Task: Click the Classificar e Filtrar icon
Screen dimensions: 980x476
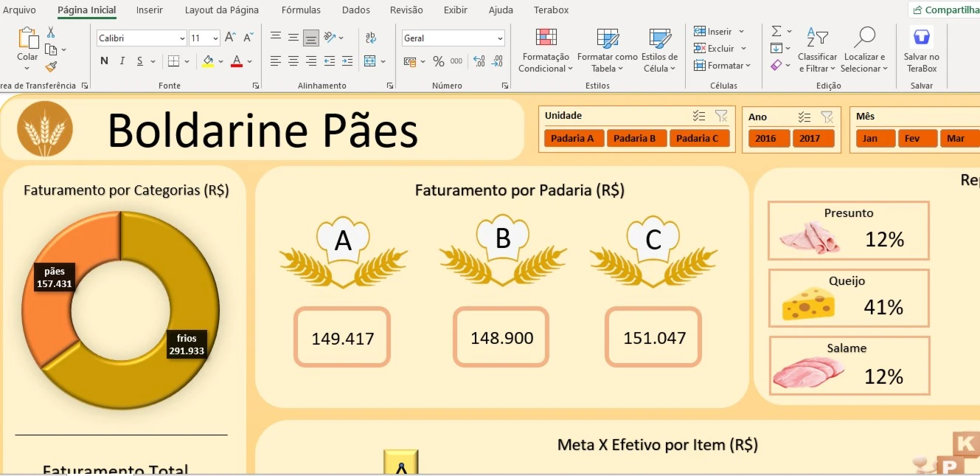Action: coord(817,38)
